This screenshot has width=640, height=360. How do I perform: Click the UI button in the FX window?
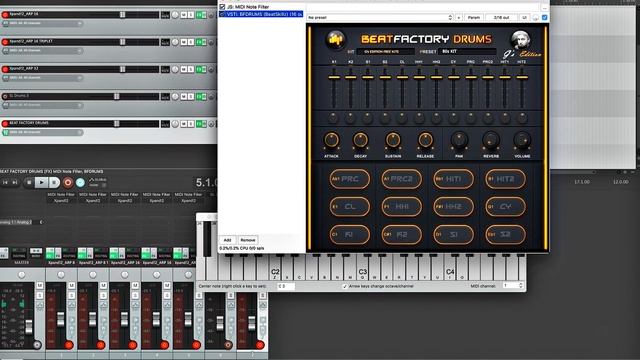tap(524, 18)
